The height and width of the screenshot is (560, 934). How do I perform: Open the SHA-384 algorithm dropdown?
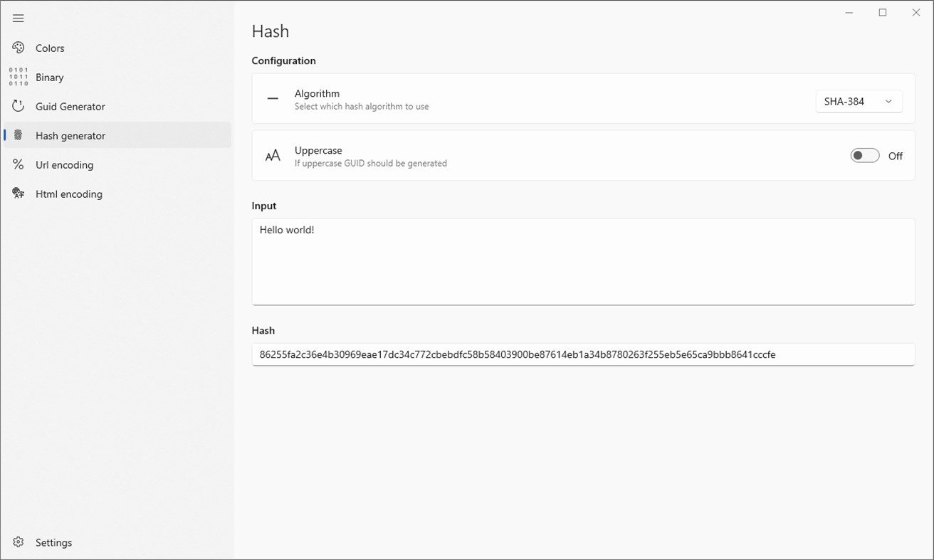click(858, 102)
